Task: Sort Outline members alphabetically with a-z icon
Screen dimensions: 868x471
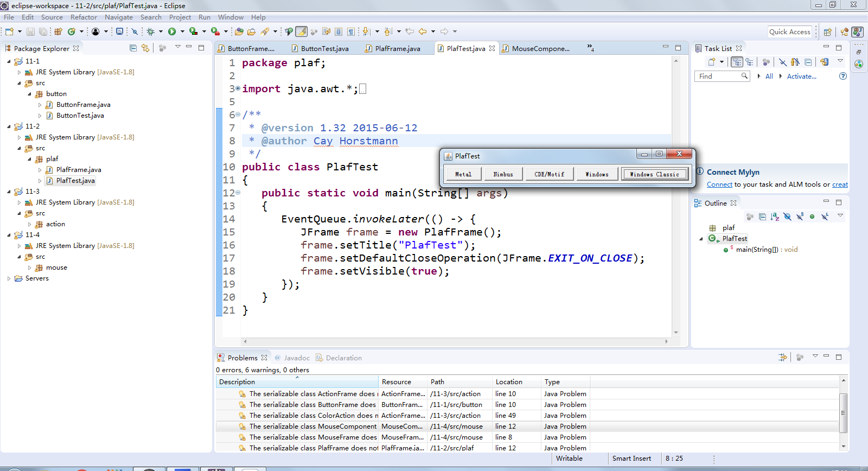Action: click(x=775, y=217)
